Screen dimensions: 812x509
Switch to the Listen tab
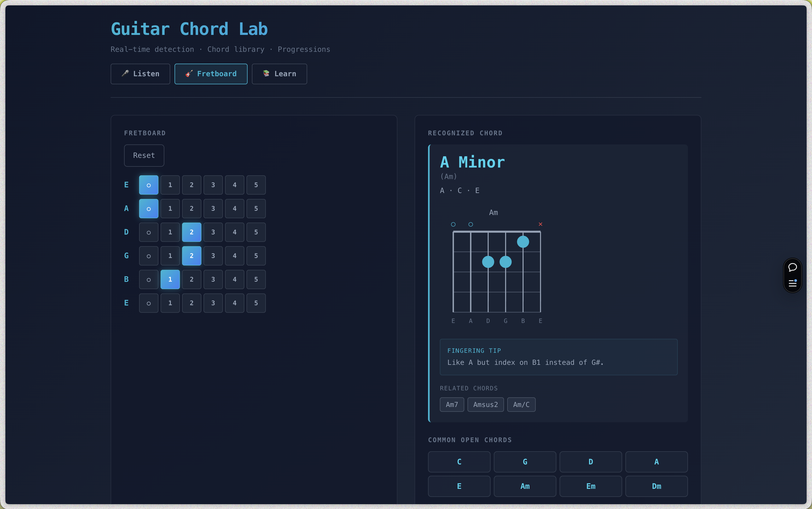click(x=140, y=74)
